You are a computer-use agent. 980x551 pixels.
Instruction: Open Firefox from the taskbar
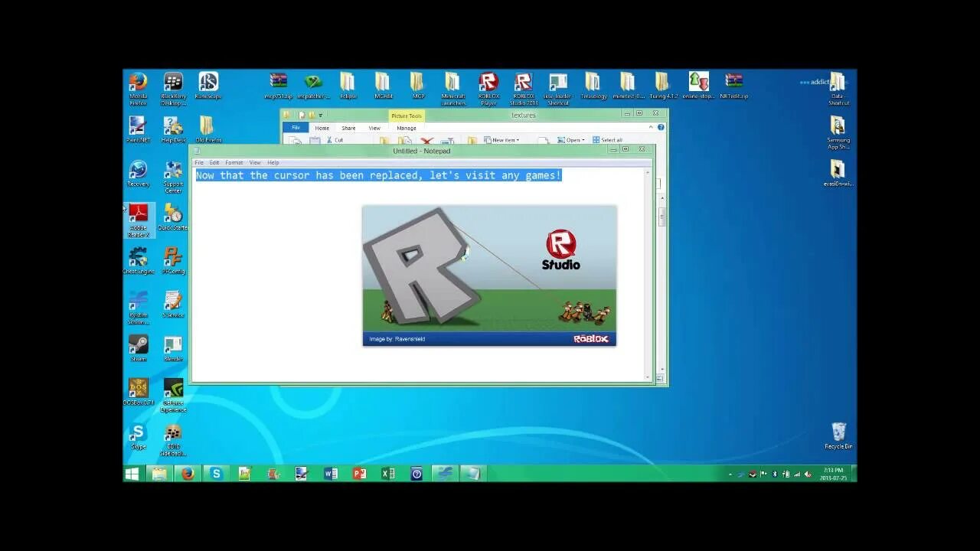click(x=188, y=474)
